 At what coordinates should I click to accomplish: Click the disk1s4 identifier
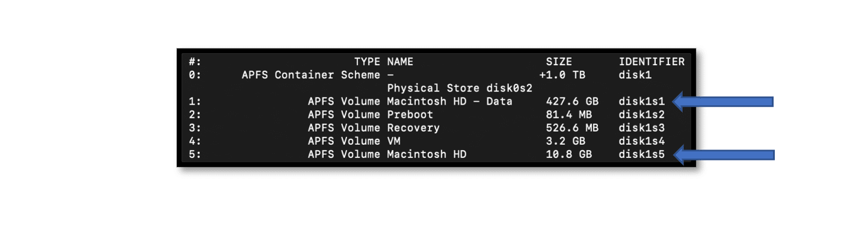point(642,141)
